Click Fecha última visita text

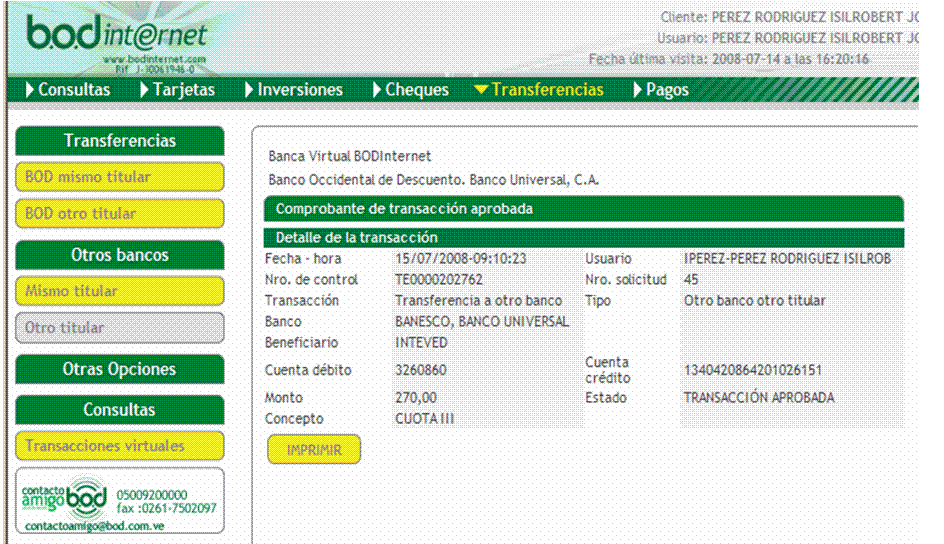coord(728,59)
